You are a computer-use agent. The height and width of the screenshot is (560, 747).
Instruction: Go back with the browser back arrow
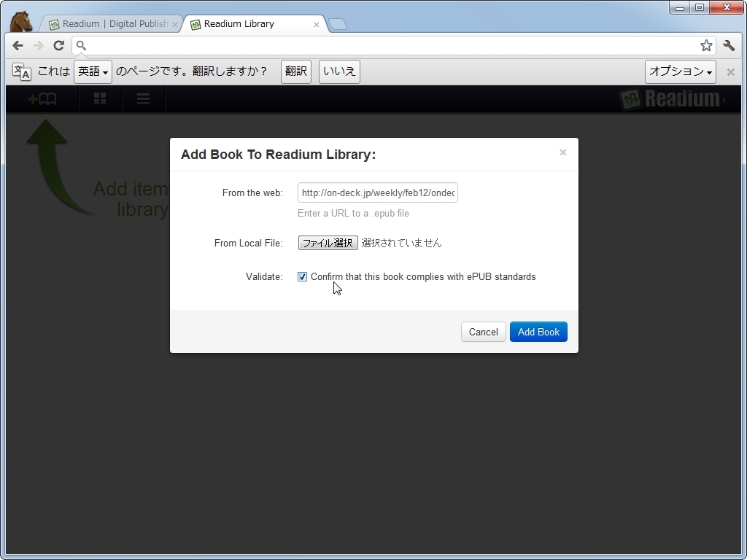pyautogui.click(x=18, y=46)
